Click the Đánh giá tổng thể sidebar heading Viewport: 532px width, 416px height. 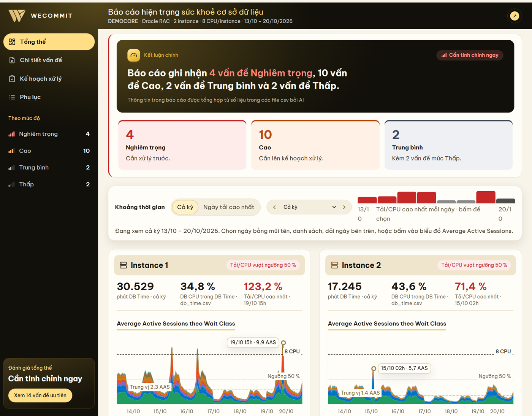click(x=30, y=368)
